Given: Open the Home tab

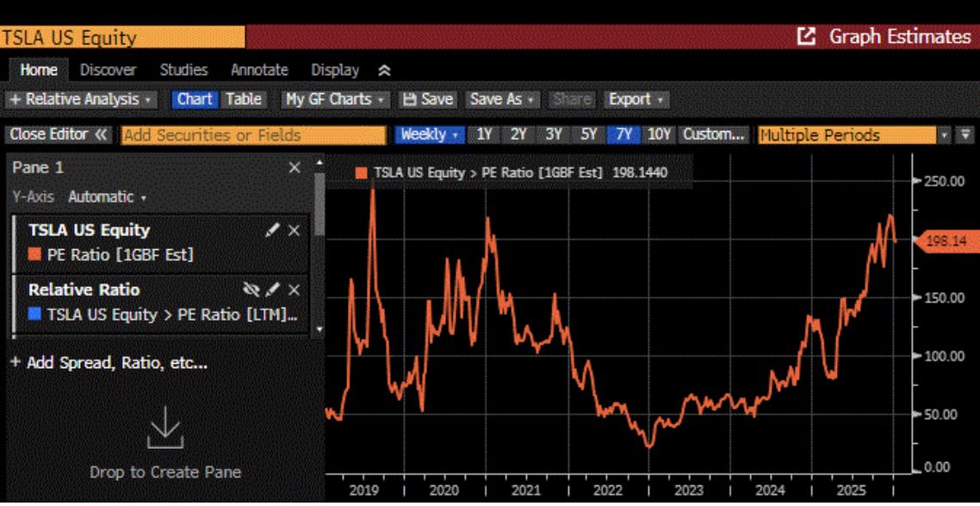Looking at the screenshot, I should (39, 70).
